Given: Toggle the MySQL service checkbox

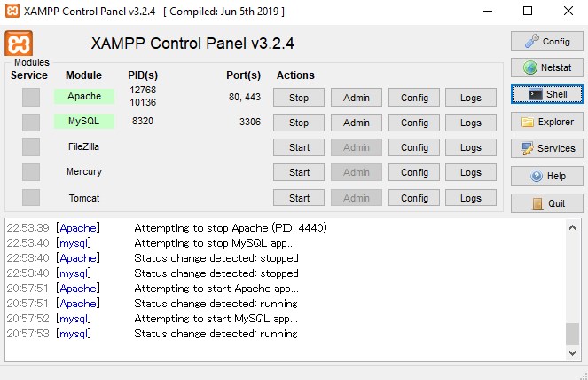Looking at the screenshot, I should pos(31,122).
